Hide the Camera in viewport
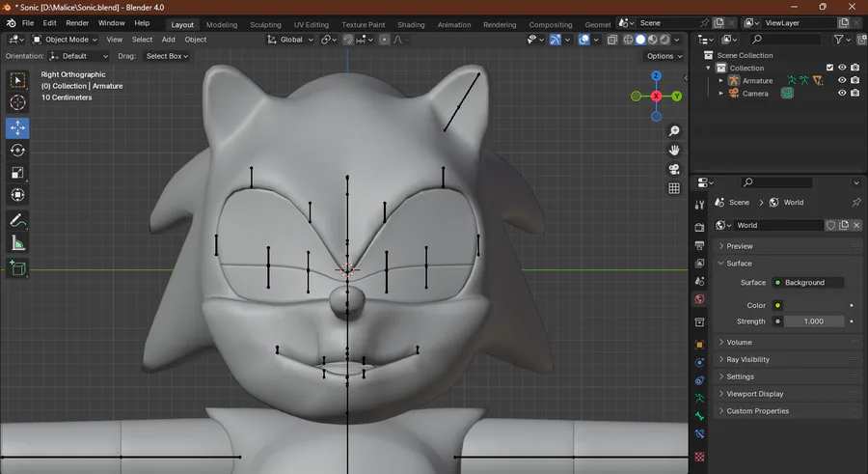The image size is (868, 474). (842, 93)
